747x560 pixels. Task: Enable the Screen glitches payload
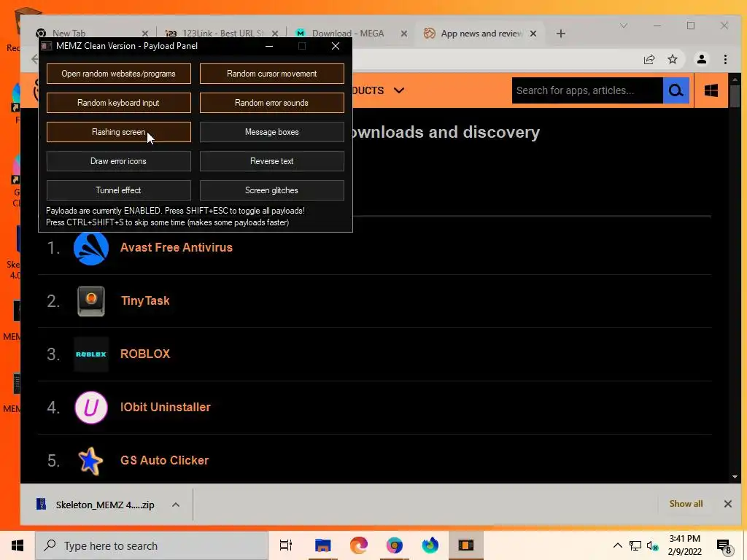(271, 190)
